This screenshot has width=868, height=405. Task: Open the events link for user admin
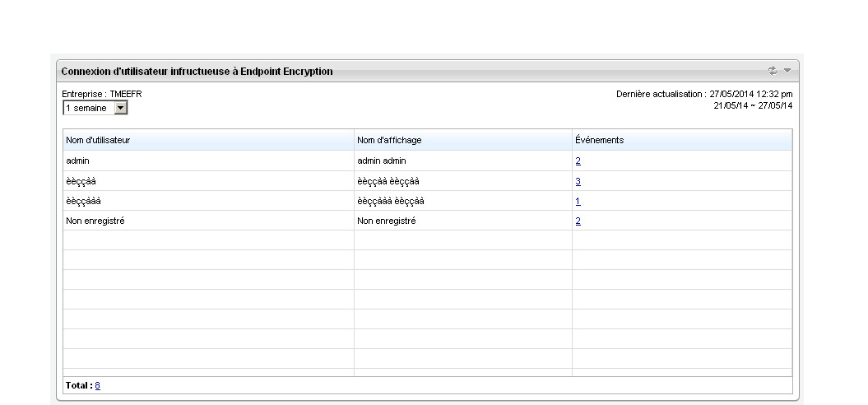click(578, 161)
